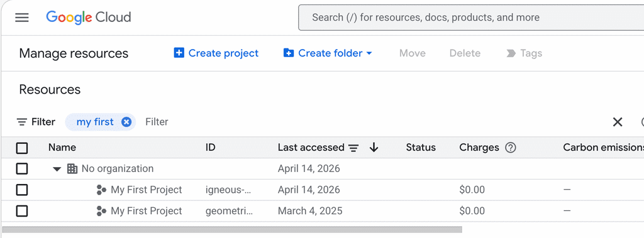The width and height of the screenshot is (644, 238).
Task: Go to Google Cloud home logo
Action: pos(88,17)
